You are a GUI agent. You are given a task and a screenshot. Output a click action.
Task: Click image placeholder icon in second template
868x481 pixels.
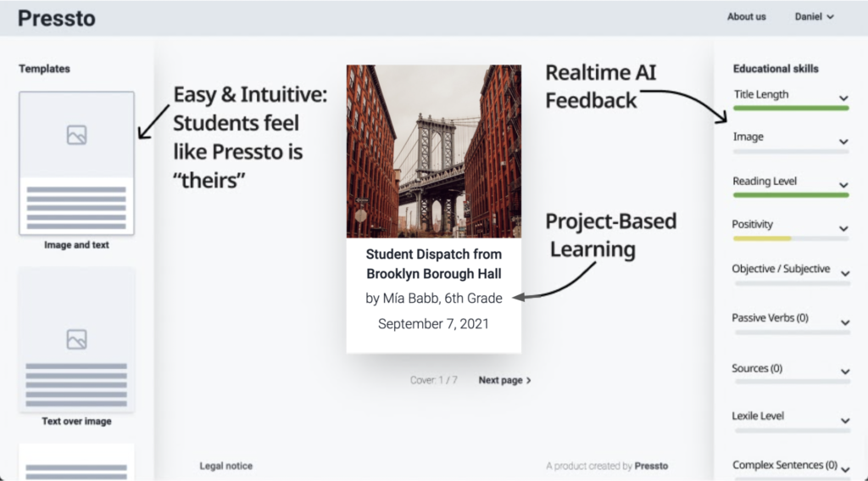pyautogui.click(x=76, y=339)
